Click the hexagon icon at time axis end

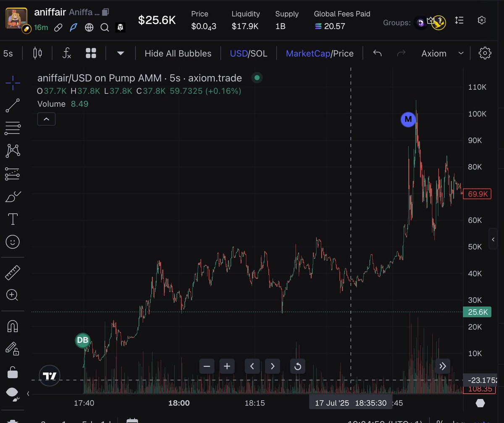(x=480, y=403)
